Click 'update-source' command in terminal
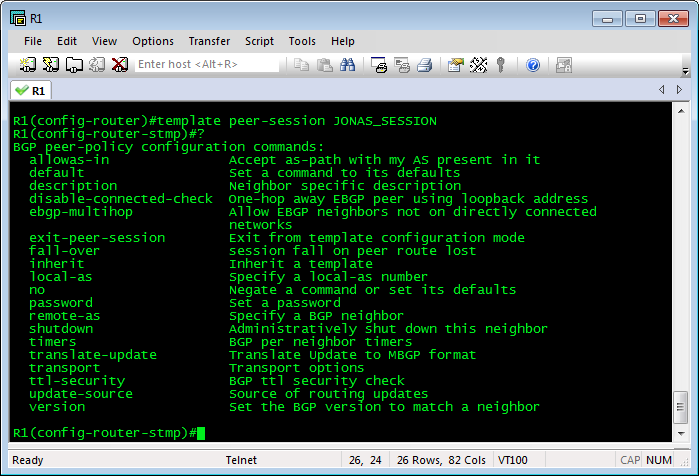 [x=81, y=394]
